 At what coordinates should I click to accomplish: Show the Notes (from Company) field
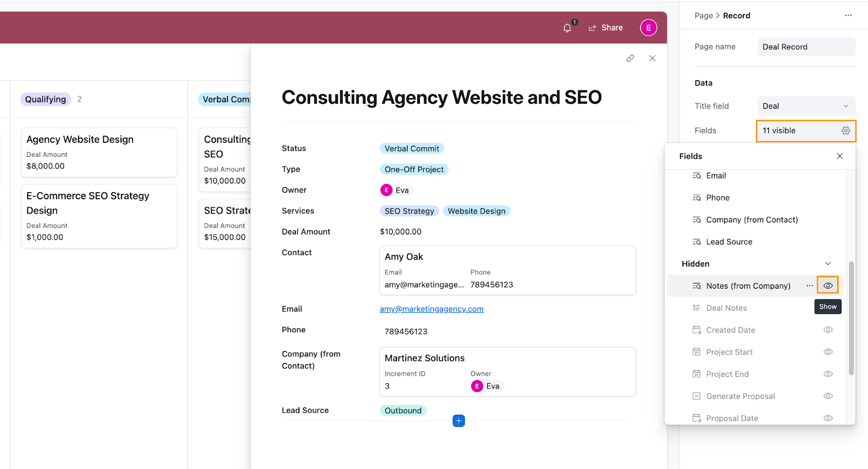click(828, 286)
